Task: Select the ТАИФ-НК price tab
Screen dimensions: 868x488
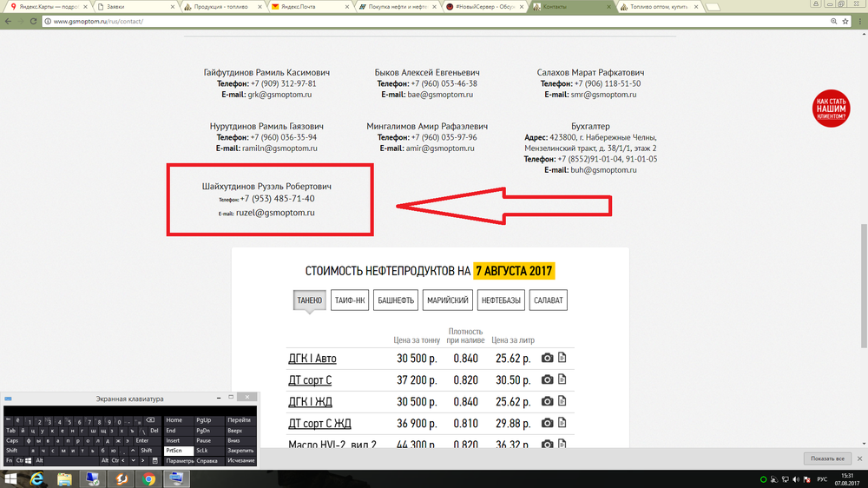Action: (350, 300)
